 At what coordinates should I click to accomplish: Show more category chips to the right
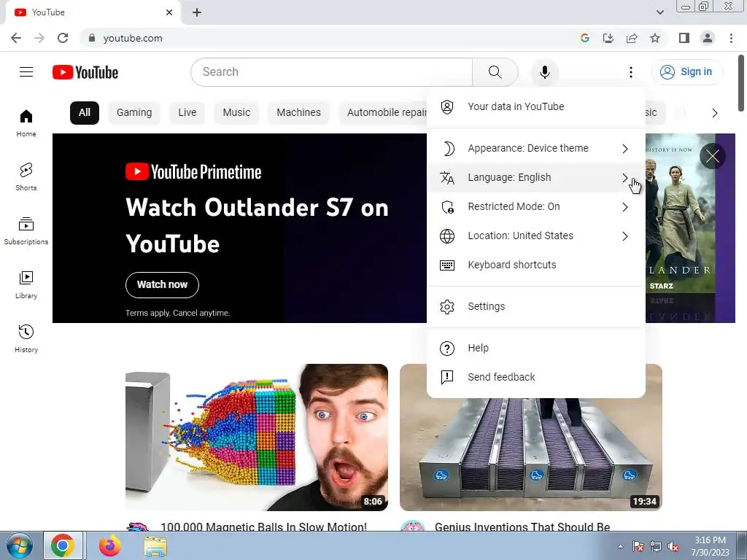click(x=714, y=113)
